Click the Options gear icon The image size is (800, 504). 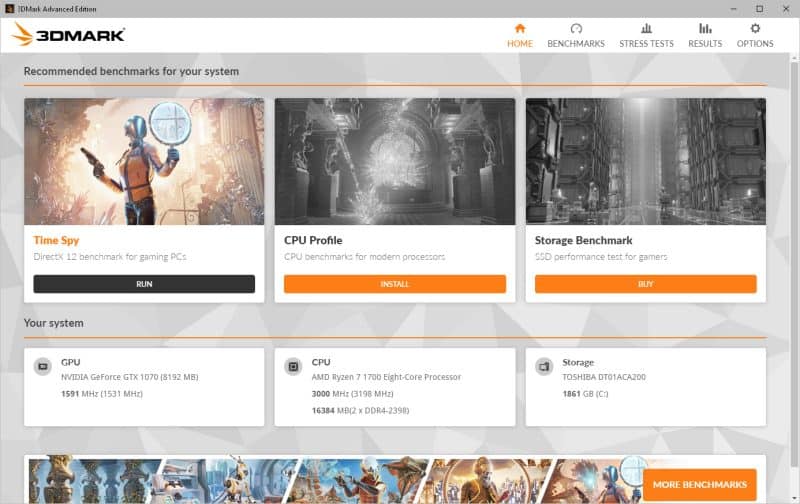(x=755, y=28)
